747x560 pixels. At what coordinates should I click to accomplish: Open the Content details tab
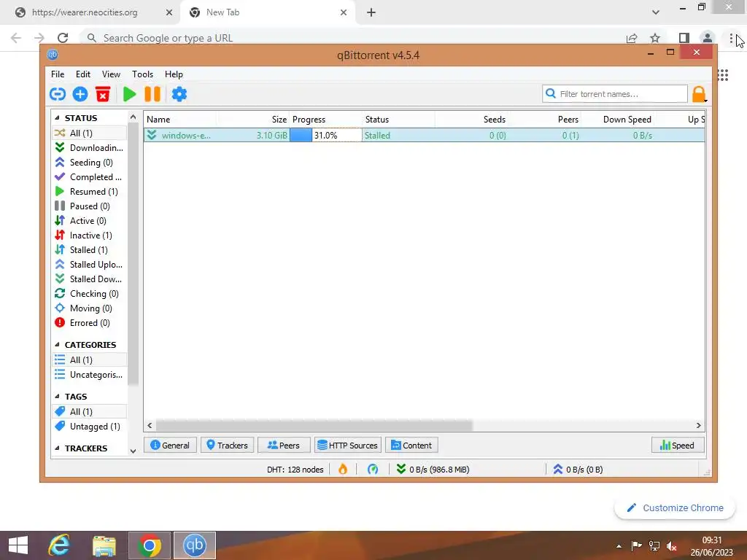(x=411, y=446)
